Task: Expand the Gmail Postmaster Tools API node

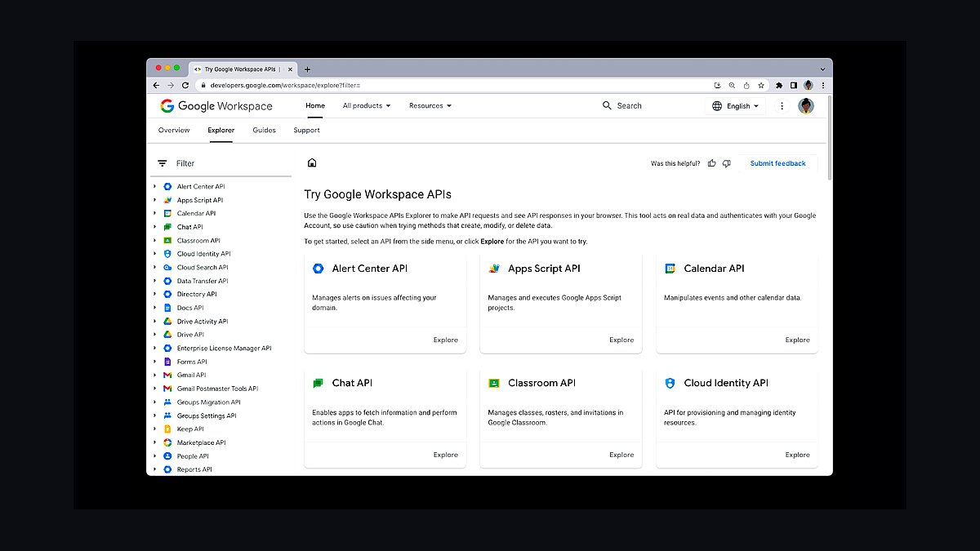Action: (x=154, y=389)
